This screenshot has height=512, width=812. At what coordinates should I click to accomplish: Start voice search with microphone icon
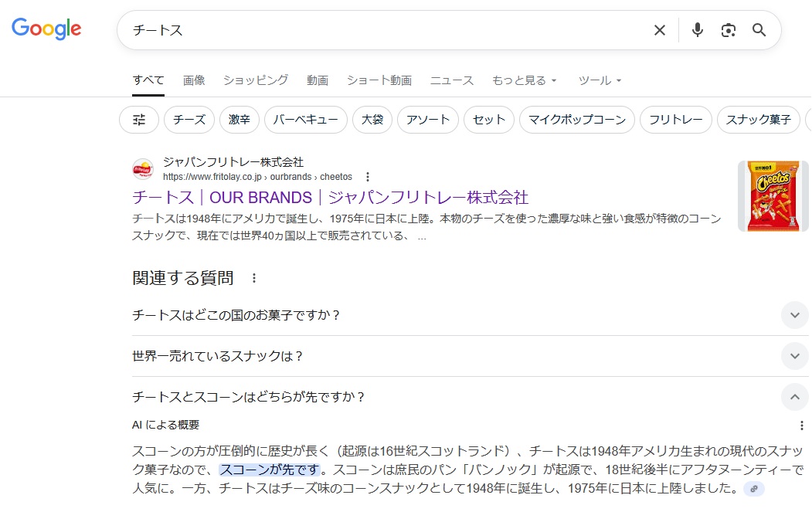click(698, 30)
